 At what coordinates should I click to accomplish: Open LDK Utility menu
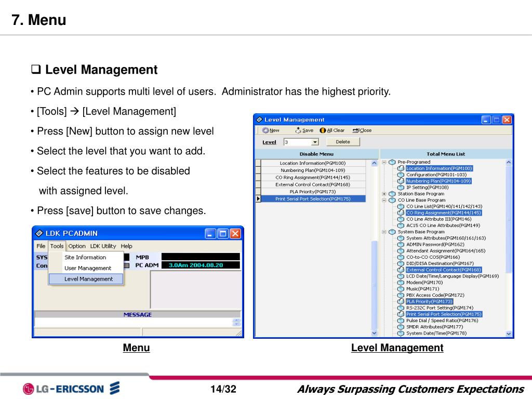tap(103, 246)
